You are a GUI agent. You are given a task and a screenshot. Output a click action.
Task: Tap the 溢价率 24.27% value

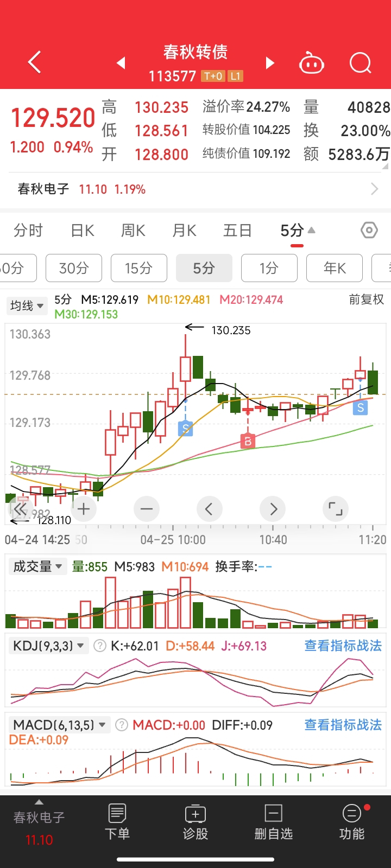point(268,107)
